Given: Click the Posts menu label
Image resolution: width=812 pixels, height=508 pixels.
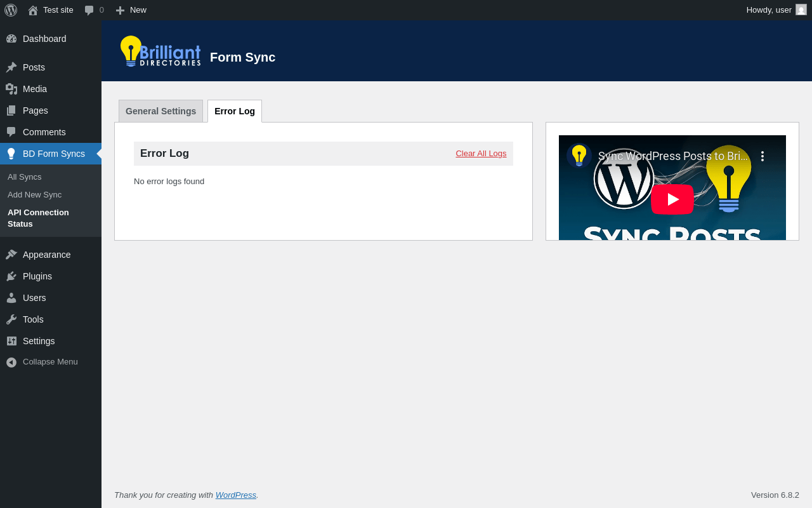Looking at the screenshot, I should [34, 67].
